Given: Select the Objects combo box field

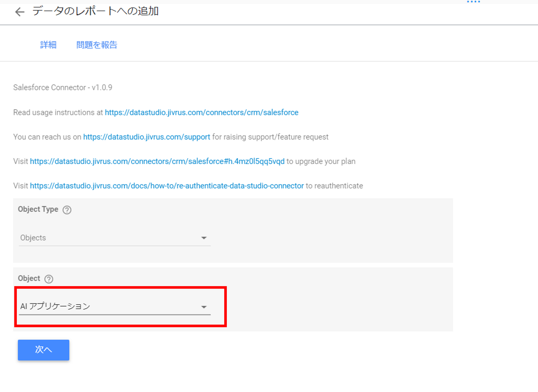Looking at the screenshot, I should point(115,238).
